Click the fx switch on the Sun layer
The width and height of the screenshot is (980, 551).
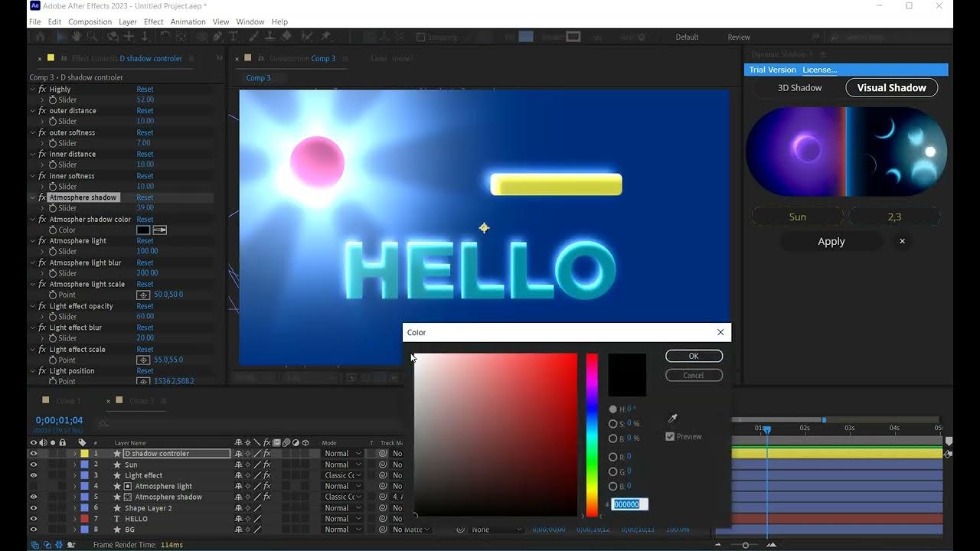[267, 465]
